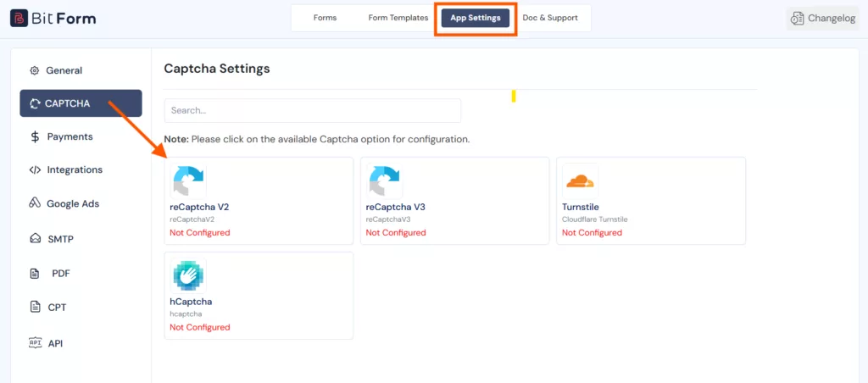This screenshot has width=868, height=383.
Task: Open reCaptcha V3 configuration card
Action: 454,200
